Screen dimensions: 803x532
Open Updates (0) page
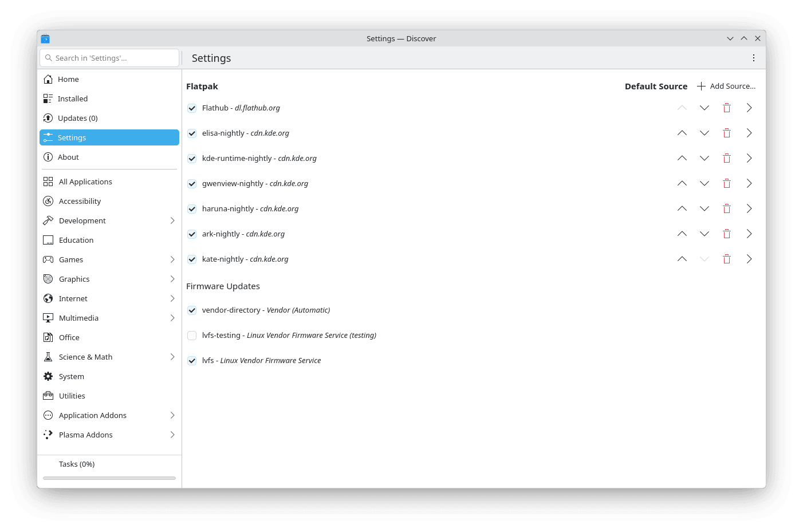point(109,118)
